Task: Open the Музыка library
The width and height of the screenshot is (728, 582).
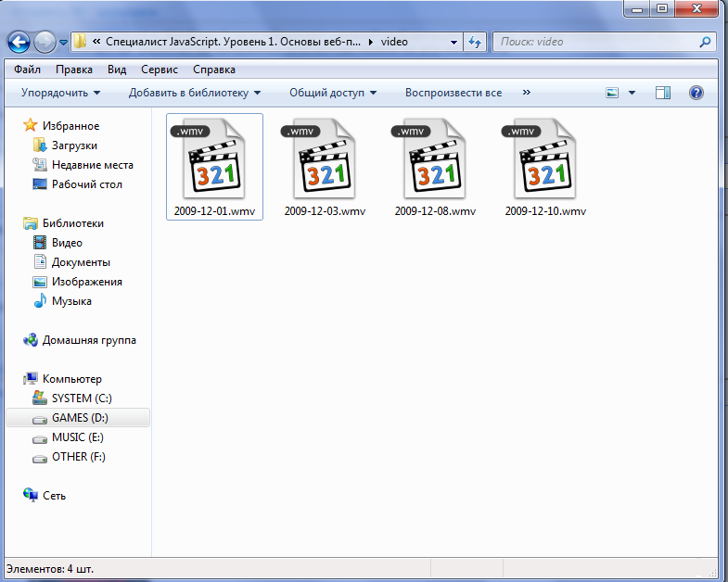Action: (71, 301)
